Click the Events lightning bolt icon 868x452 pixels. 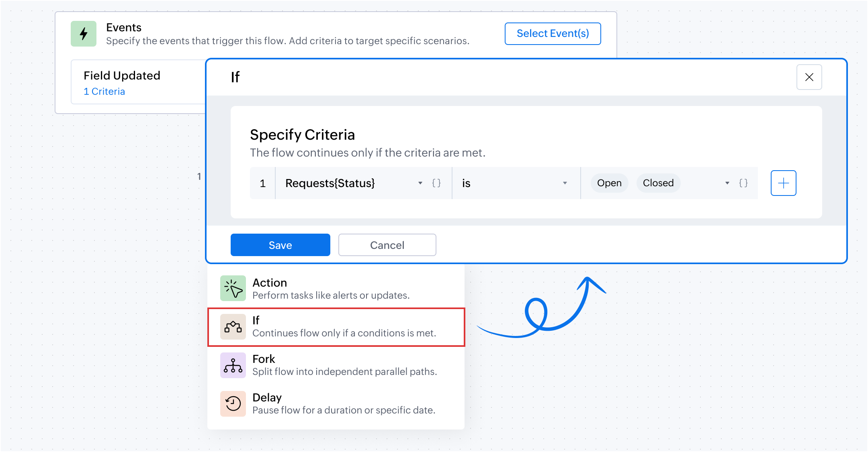tap(84, 34)
